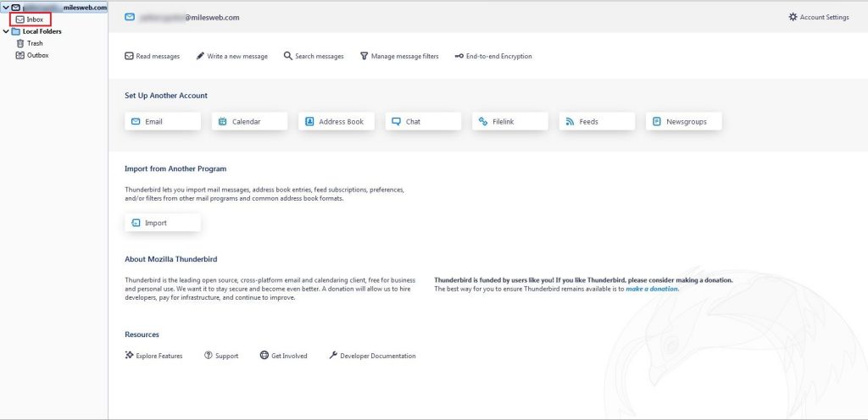Click the 'Set Up Another Account' heading

166,96
